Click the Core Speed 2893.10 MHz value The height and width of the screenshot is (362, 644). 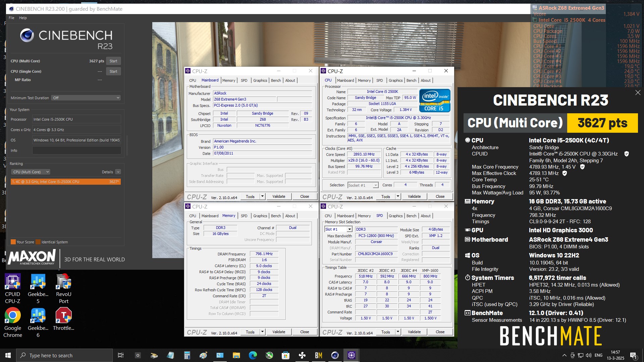coord(364,155)
